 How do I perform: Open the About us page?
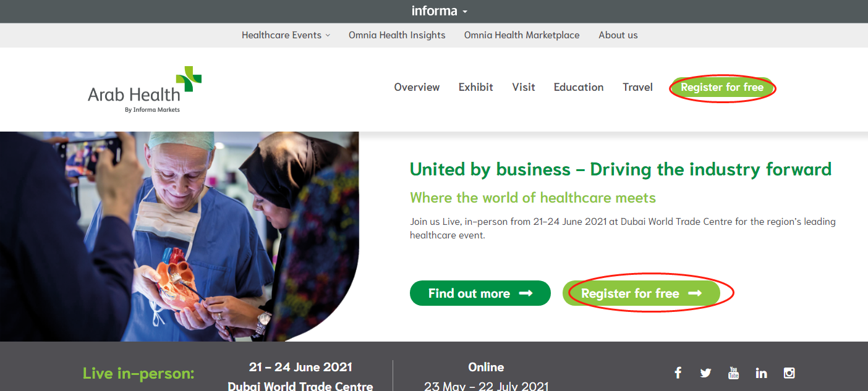pos(618,35)
